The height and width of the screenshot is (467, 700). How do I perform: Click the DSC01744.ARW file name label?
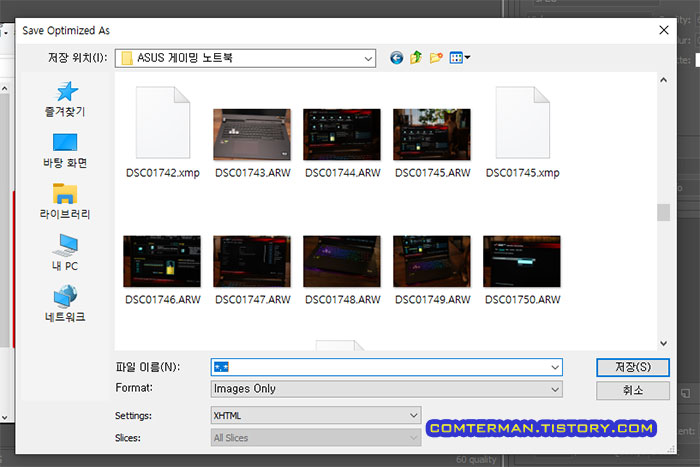[342, 173]
